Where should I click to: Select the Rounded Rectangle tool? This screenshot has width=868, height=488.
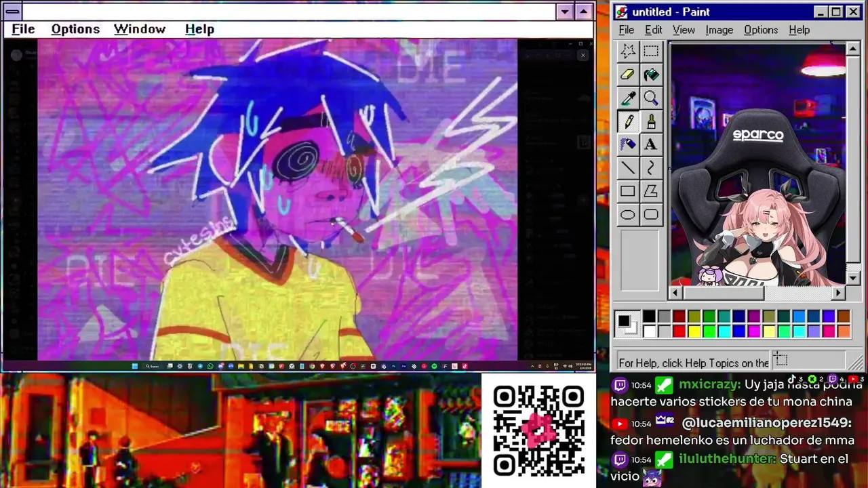pyautogui.click(x=651, y=215)
